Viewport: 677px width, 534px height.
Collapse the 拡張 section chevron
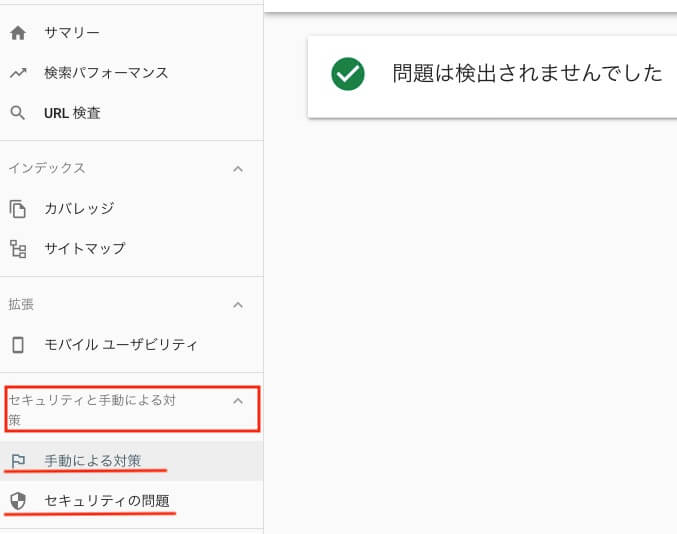[x=238, y=305]
